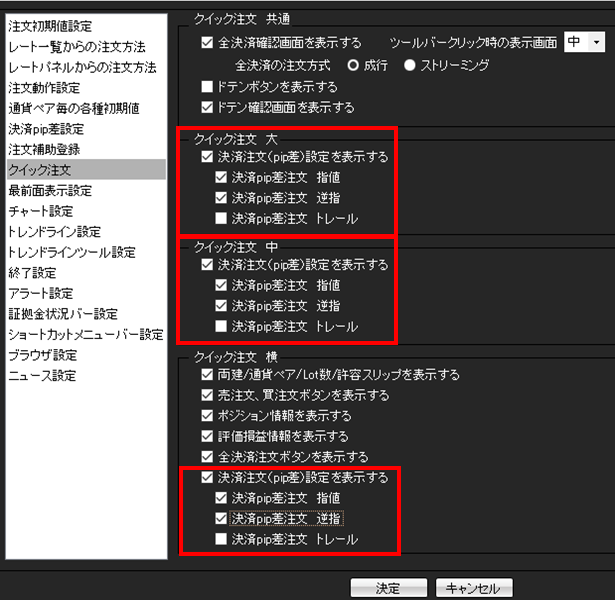This screenshot has width=615, height=600.
Task: Toggle 全決済確認画面を表示する checkbox
Action: pyautogui.click(x=207, y=42)
